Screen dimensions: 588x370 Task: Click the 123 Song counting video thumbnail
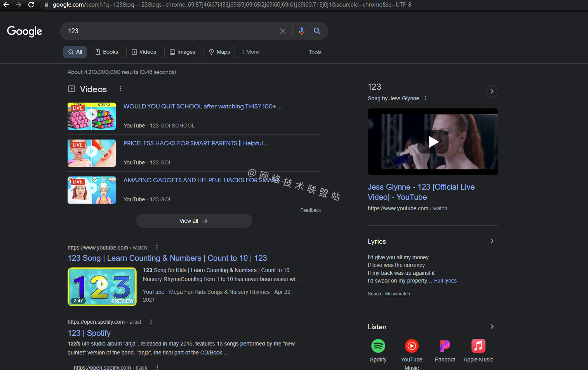(102, 287)
